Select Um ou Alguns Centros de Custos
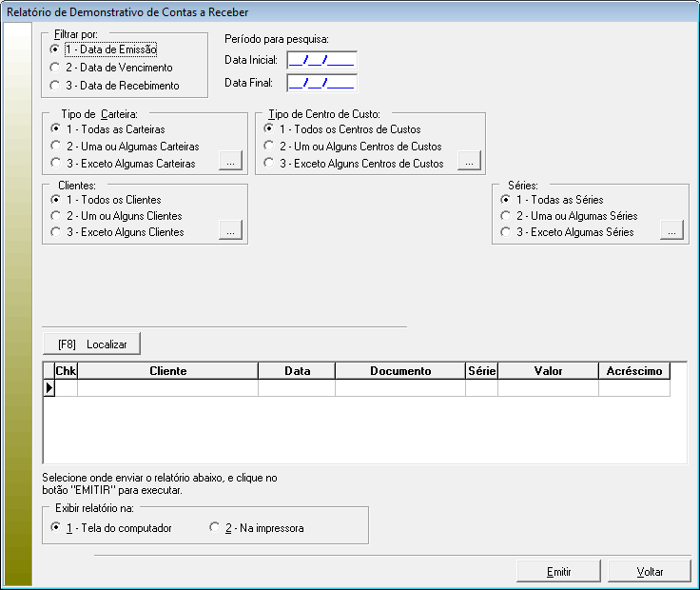The image size is (700, 590). click(270, 147)
